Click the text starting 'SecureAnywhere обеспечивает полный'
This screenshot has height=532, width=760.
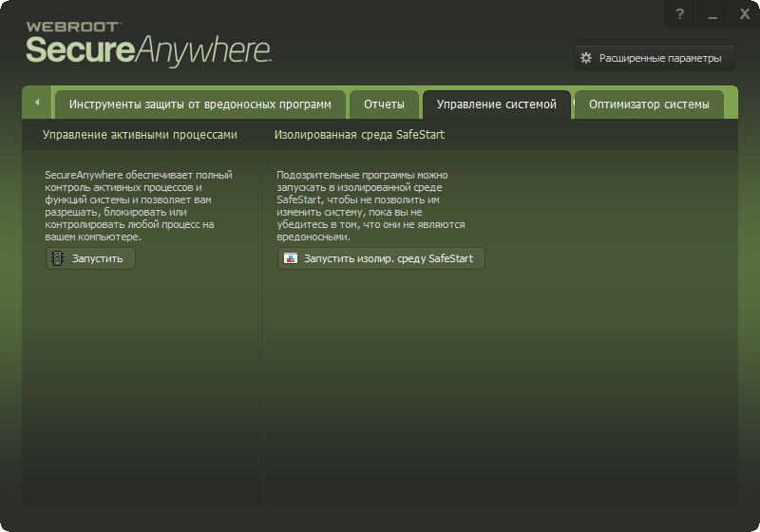(x=139, y=206)
